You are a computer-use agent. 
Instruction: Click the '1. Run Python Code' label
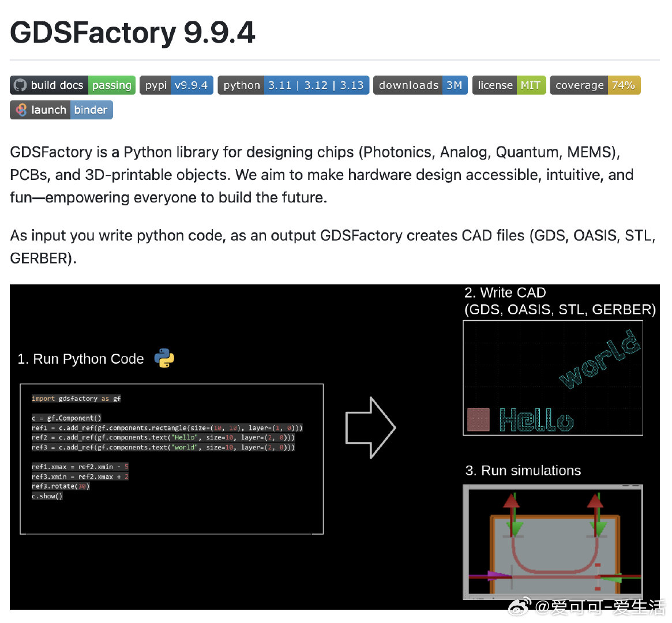pyautogui.click(x=81, y=359)
